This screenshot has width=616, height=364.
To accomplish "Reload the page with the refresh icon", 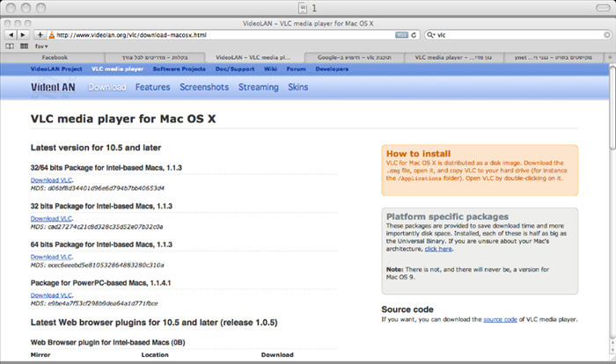I will [x=414, y=35].
